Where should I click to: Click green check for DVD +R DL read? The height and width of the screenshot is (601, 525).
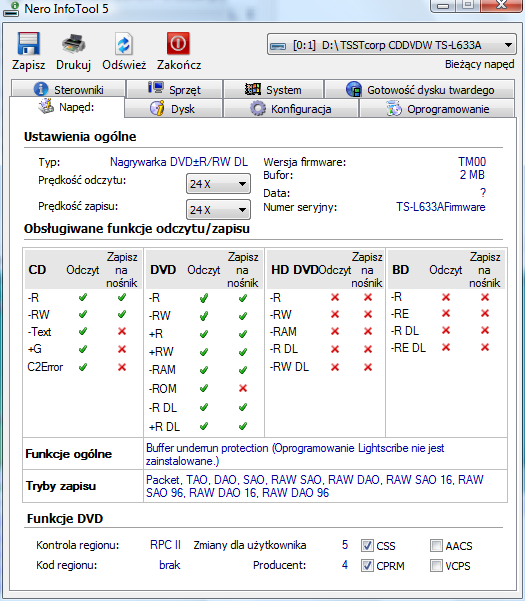point(204,426)
